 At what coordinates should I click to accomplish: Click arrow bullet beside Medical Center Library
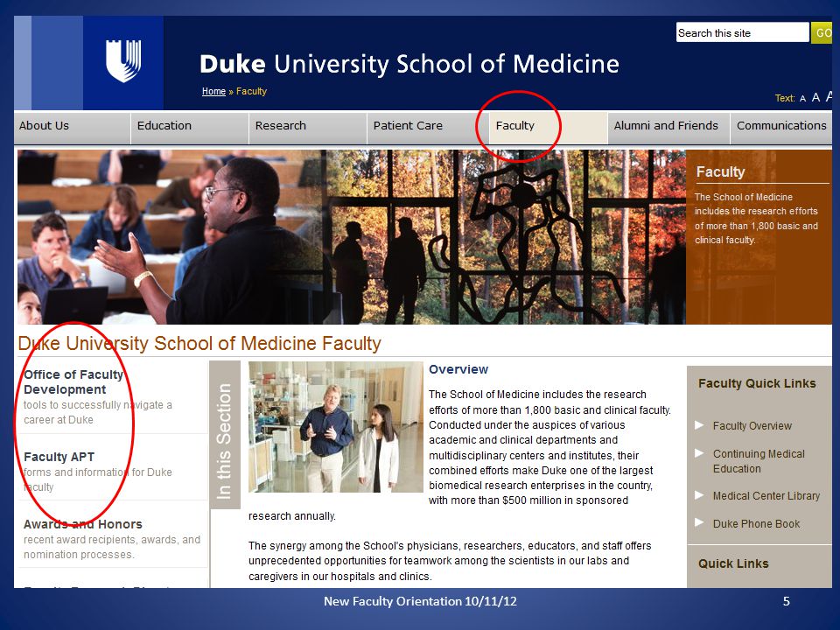(699, 495)
